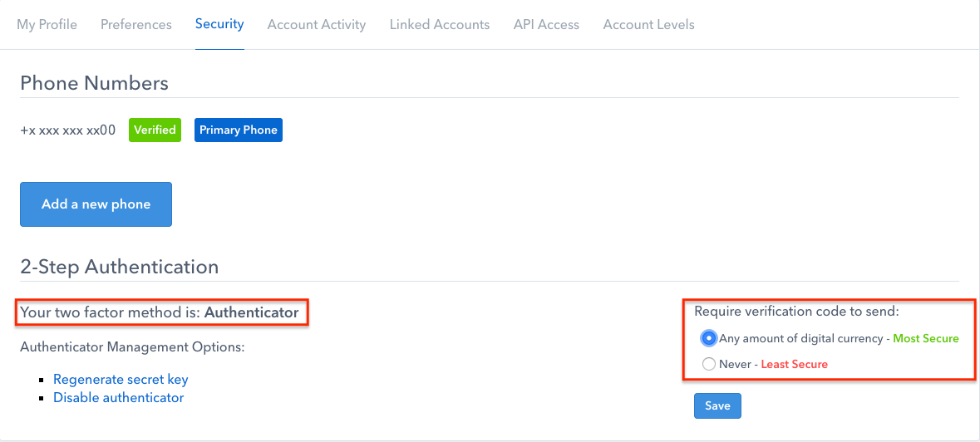Switch to the Preferences tab
Screen dimensions: 980x442
pos(136,24)
